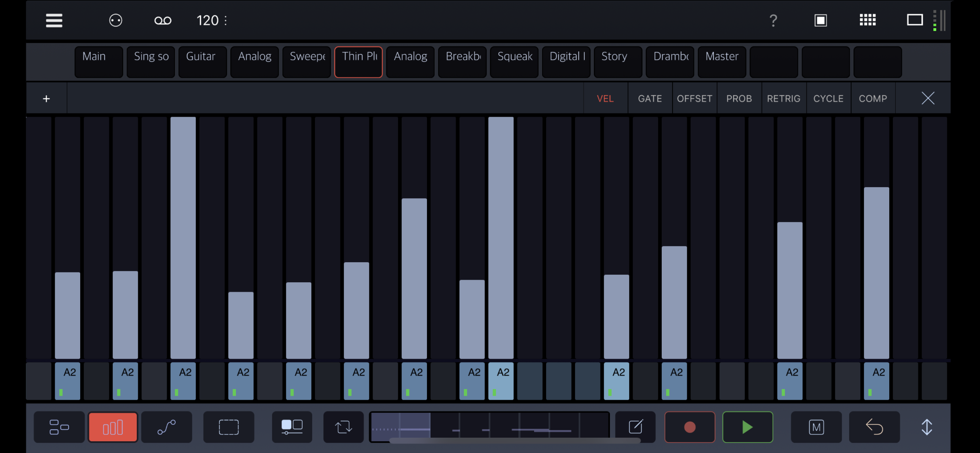Open the help question mark
The image size is (980, 453).
773,20
